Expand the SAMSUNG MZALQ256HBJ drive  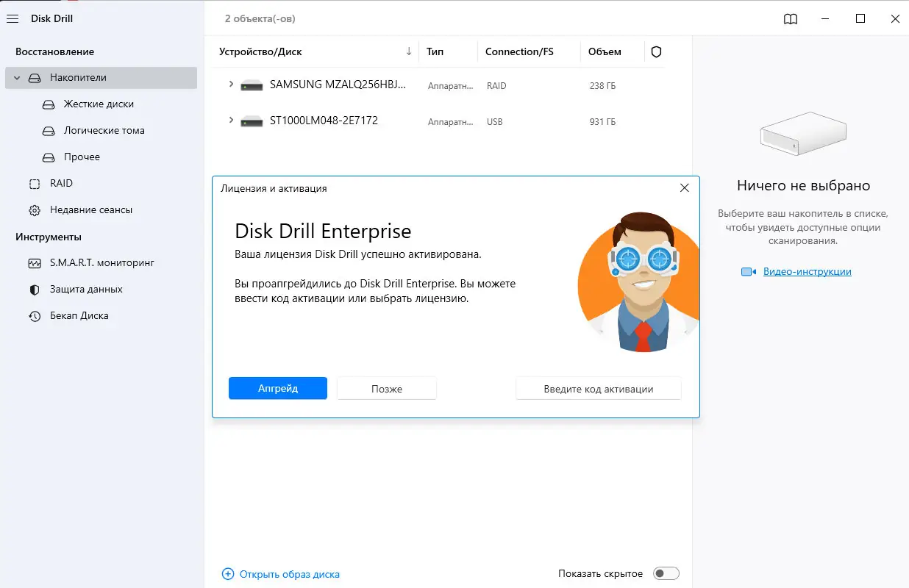coord(230,85)
